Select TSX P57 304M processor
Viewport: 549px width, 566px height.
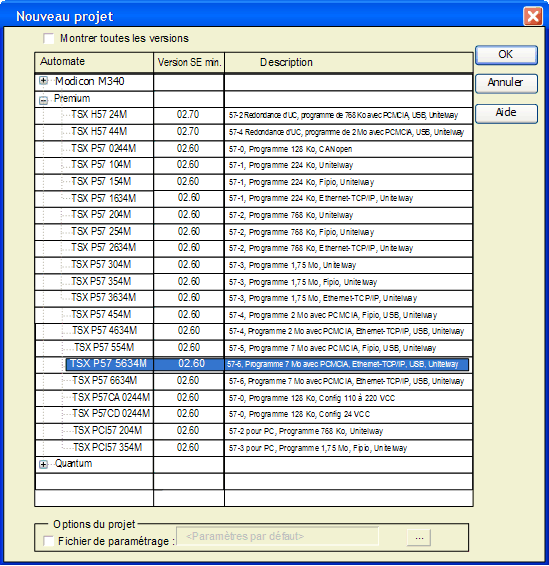[x=101, y=264]
